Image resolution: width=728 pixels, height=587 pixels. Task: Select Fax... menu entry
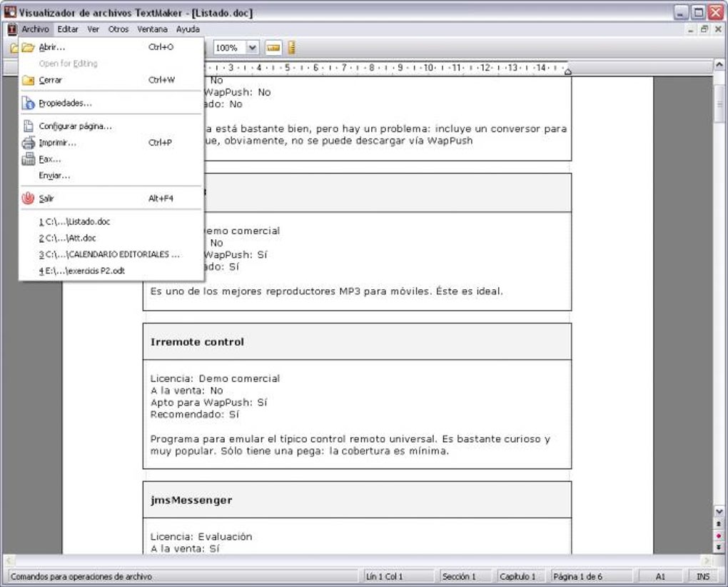point(111,159)
